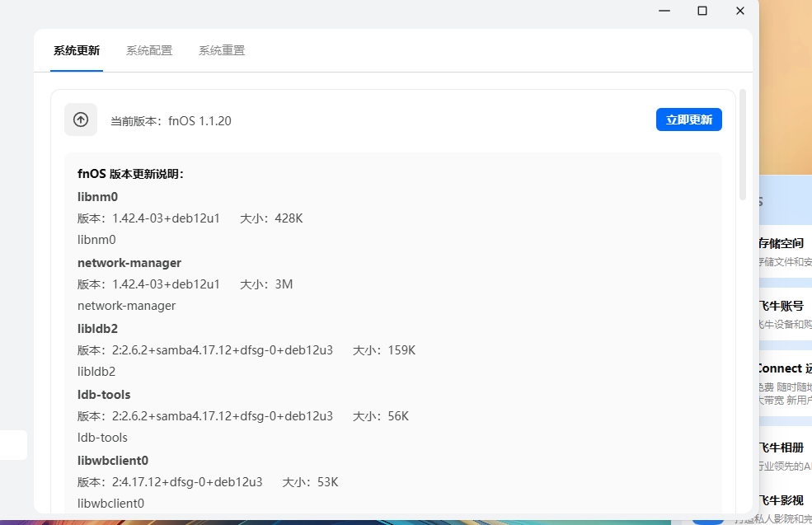This screenshot has width=812, height=525.
Task: Click libwbclient0 version 2:4.17.12+dfsg-0+deb12u3 text
Action: coord(170,482)
